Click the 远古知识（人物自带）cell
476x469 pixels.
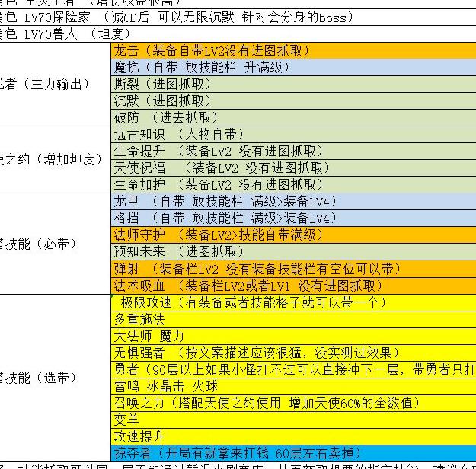293,134
